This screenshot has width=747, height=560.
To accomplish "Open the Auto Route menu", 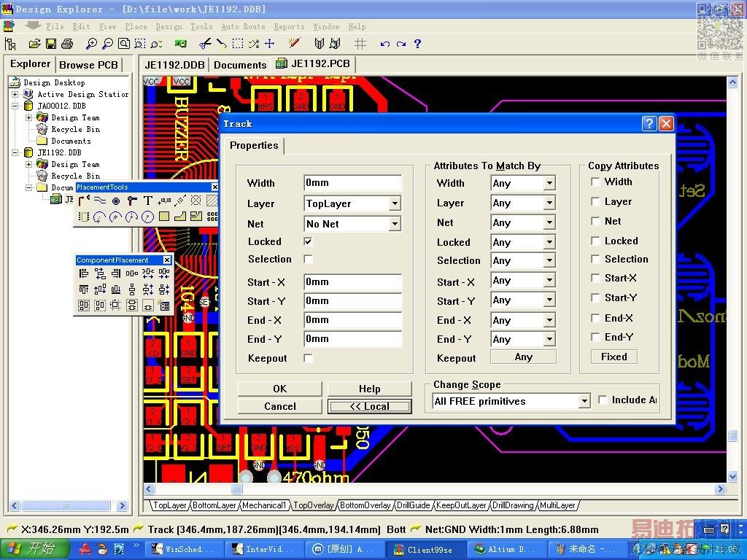I will point(243,26).
